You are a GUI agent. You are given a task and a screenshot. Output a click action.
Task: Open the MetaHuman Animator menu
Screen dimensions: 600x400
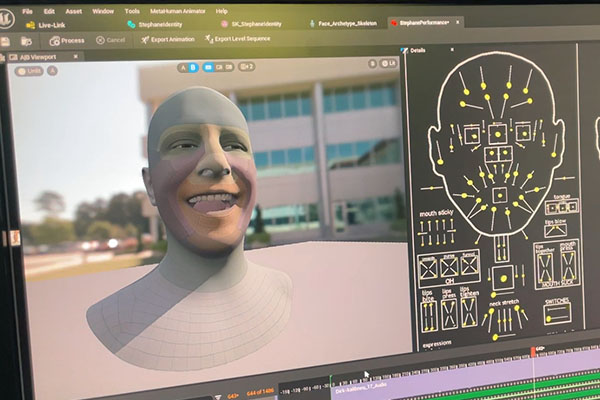tap(178, 11)
